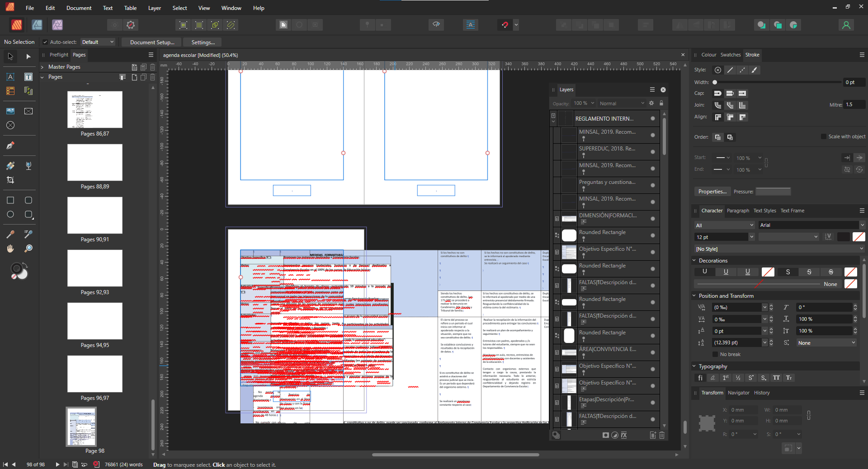Toggle the Auto-select checkbox

(45, 42)
